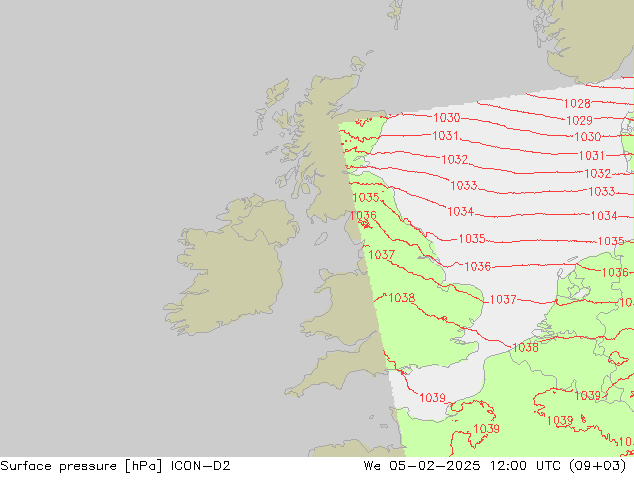The image size is (634, 490).
Task: Select the 1029 isobar label
Action: (579, 120)
